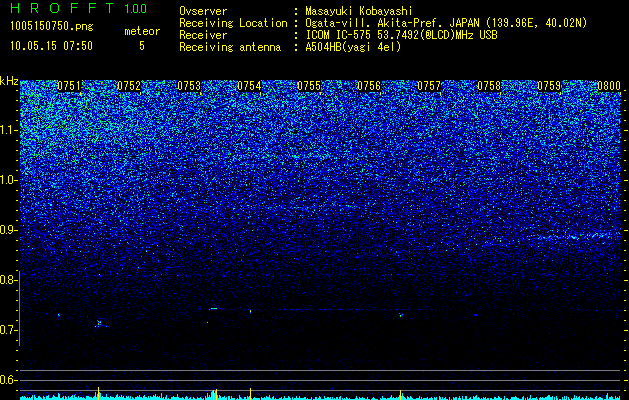The height and width of the screenshot is (400, 629).
Task: Click the meteor echo dot near 0757
Action: (x=400, y=315)
